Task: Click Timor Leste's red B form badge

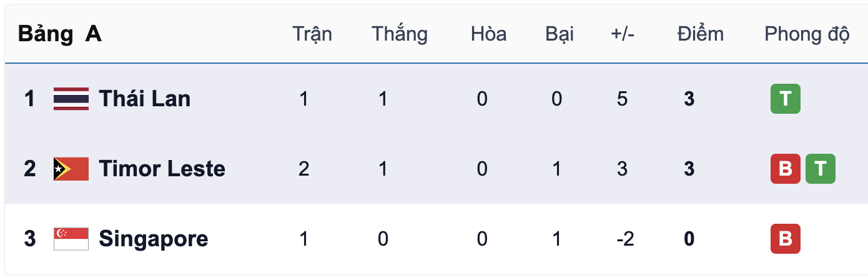Action: (x=785, y=169)
